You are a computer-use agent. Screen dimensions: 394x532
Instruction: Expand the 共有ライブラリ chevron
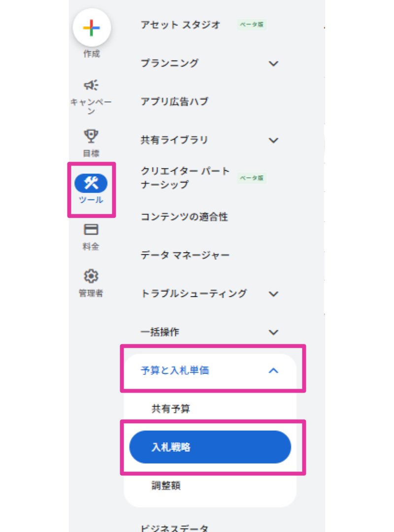coord(273,140)
